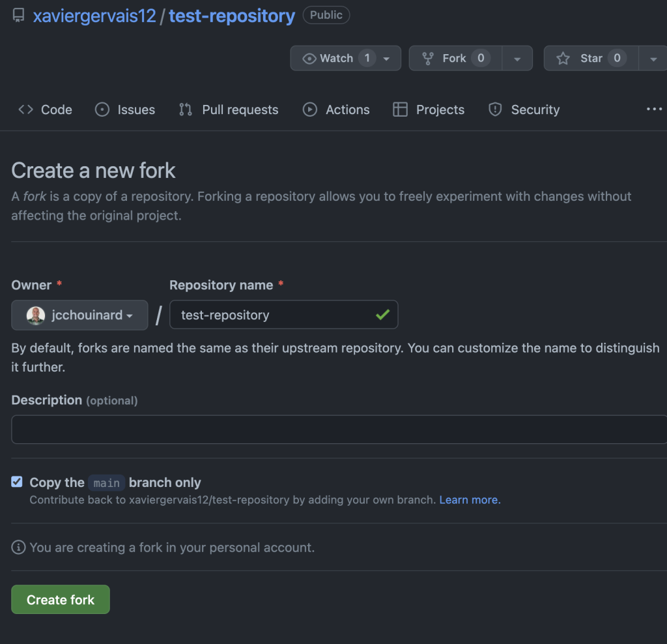Focus the Repository name input field

click(284, 315)
